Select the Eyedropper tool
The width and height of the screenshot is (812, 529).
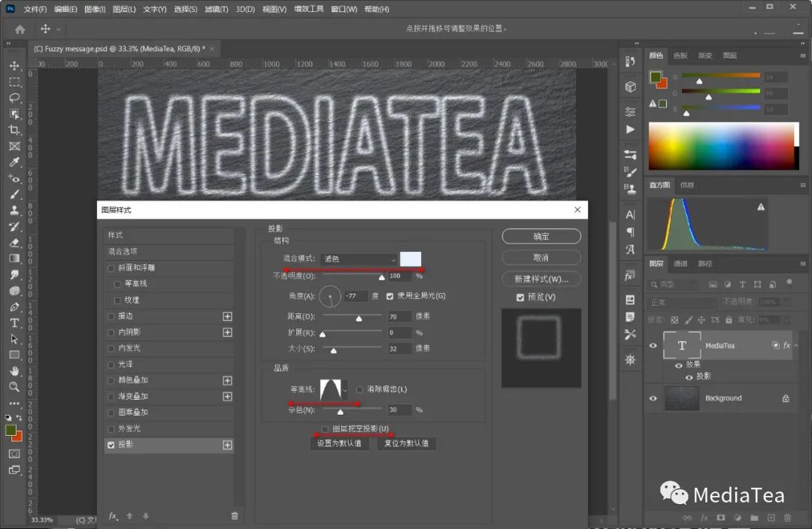click(x=14, y=162)
